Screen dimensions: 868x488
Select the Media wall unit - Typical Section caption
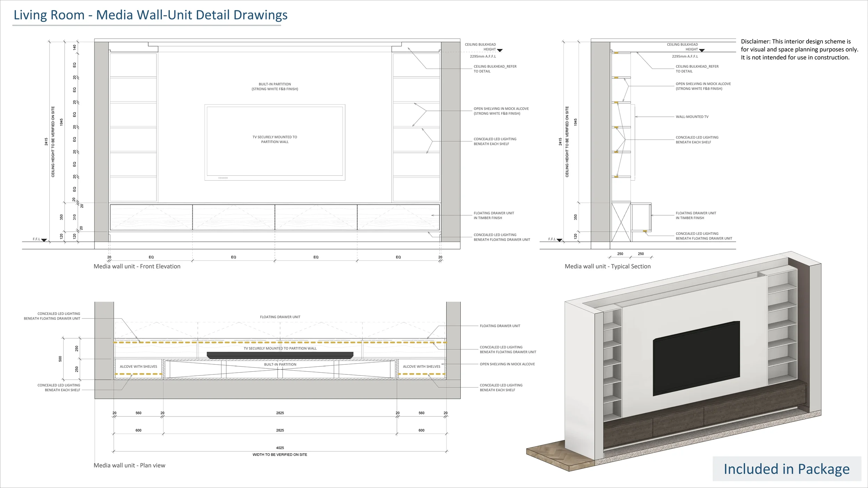607,266
